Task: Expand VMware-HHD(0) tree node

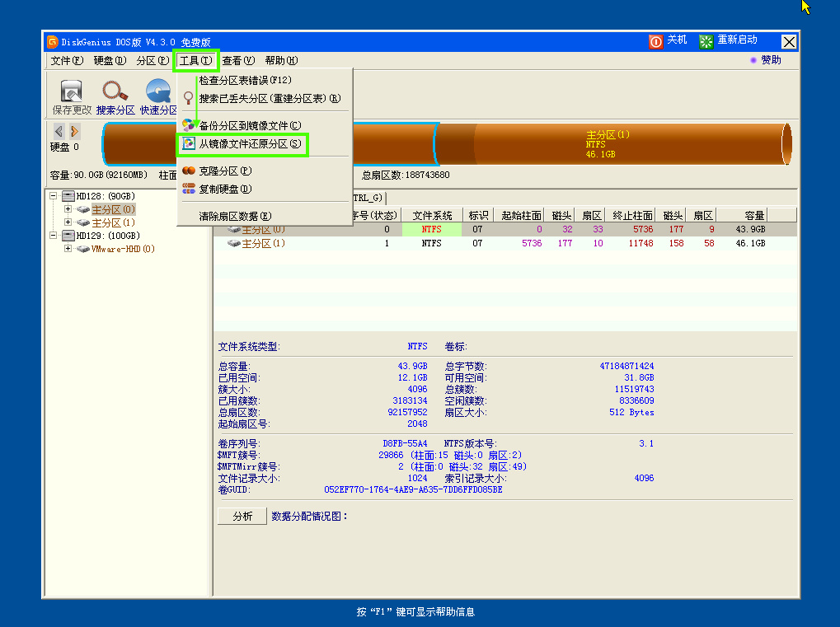Action: [68, 249]
